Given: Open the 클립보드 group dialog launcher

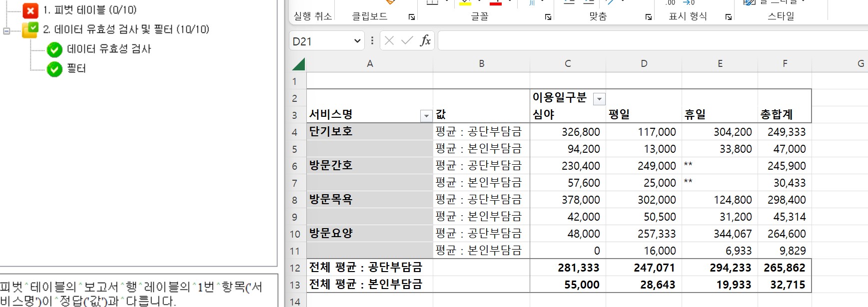Looking at the screenshot, I should click(412, 17).
